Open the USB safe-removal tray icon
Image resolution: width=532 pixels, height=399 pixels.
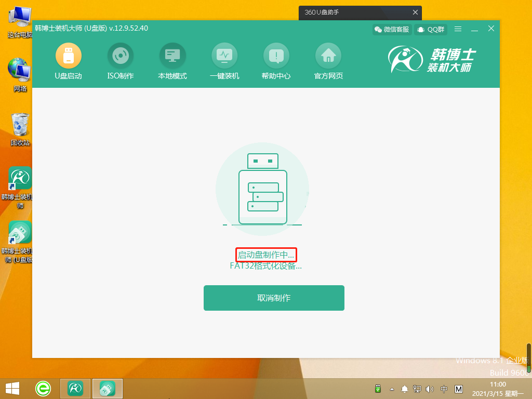[378, 388]
